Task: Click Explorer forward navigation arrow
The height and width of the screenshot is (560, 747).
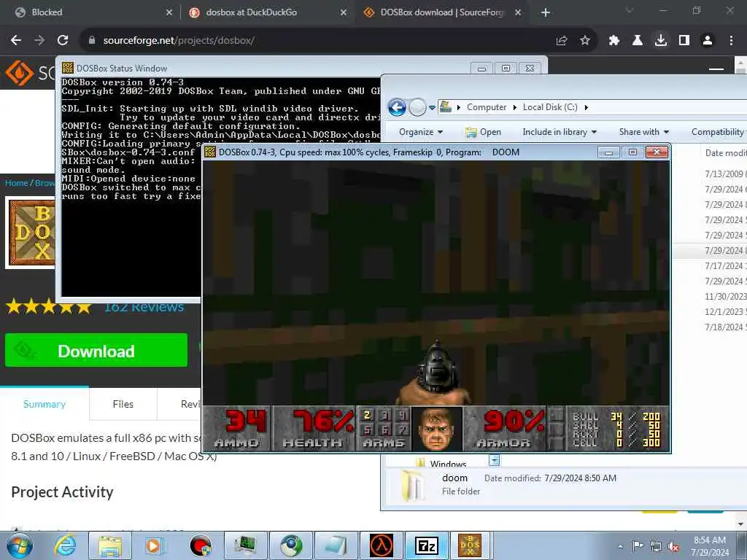Action: (417, 107)
